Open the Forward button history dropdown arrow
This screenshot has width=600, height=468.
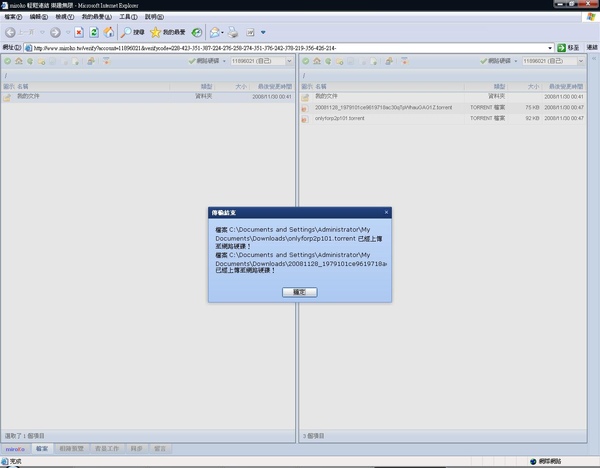point(68,33)
